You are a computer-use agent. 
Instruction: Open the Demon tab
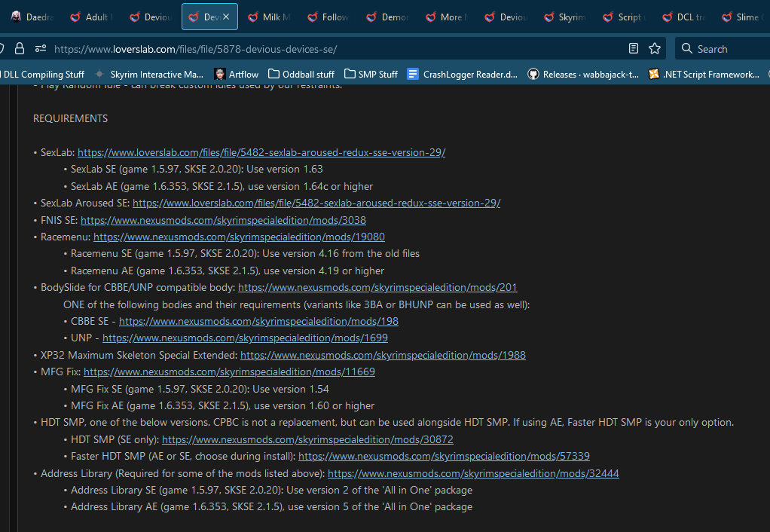388,17
